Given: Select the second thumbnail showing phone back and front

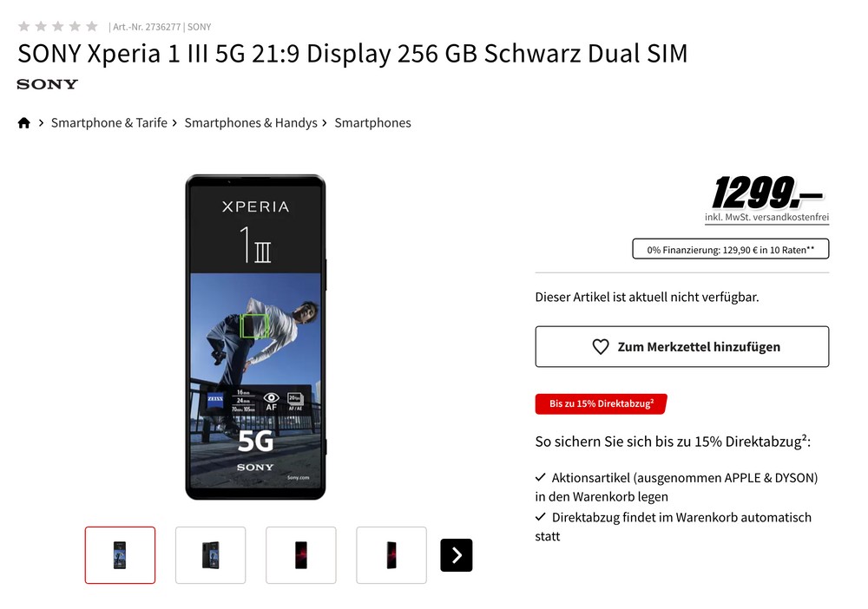Looking at the screenshot, I should click(x=210, y=555).
